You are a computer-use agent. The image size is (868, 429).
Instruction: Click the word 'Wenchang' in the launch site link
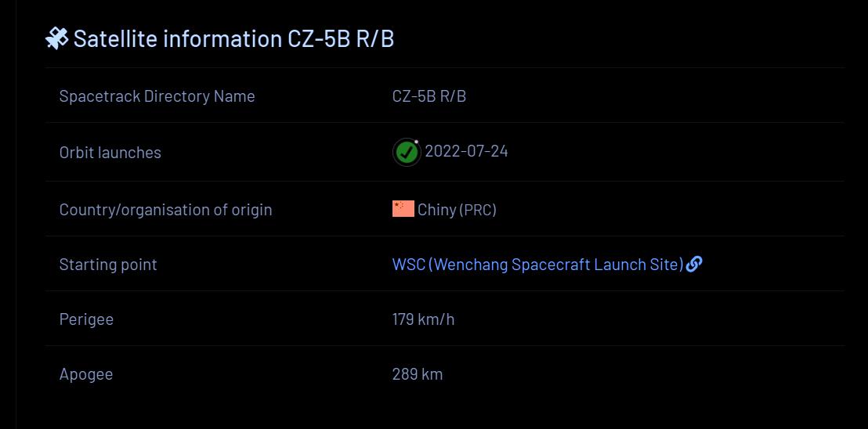click(469, 265)
